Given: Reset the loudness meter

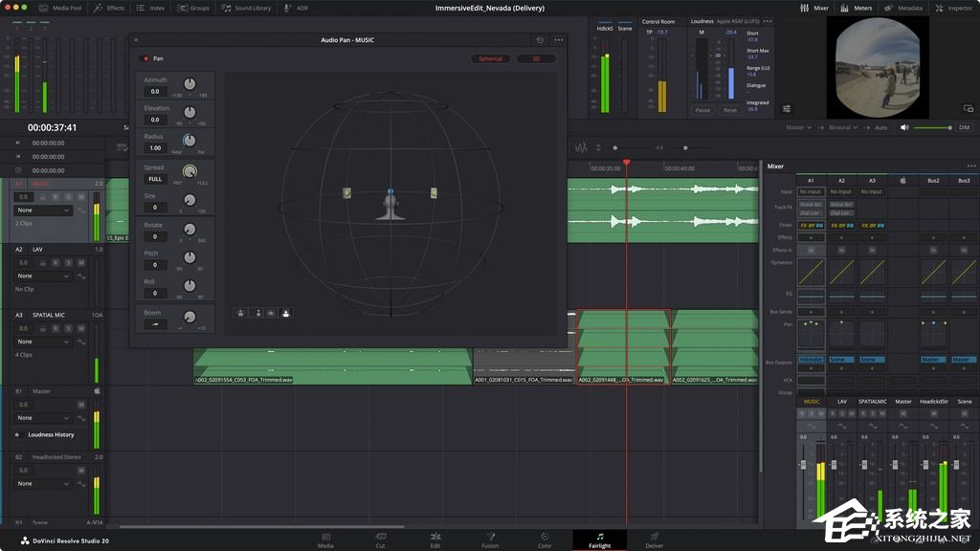Looking at the screenshot, I should point(730,110).
